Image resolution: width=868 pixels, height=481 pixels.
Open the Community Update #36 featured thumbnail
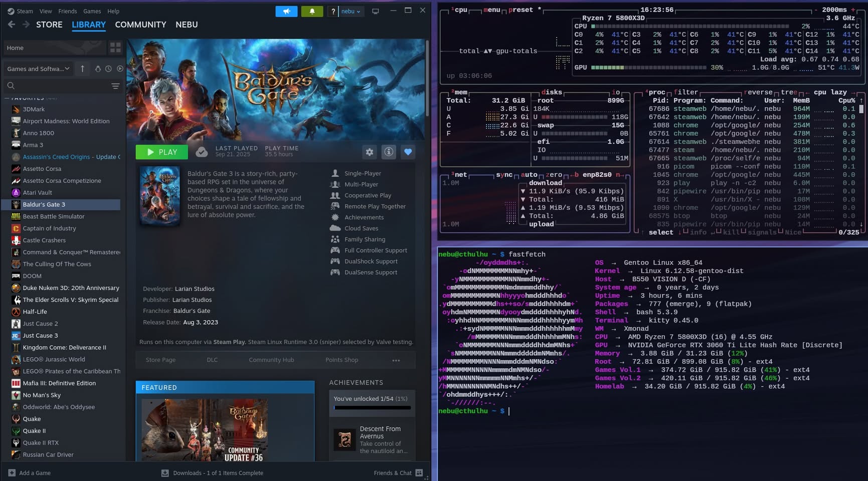click(x=205, y=430)
